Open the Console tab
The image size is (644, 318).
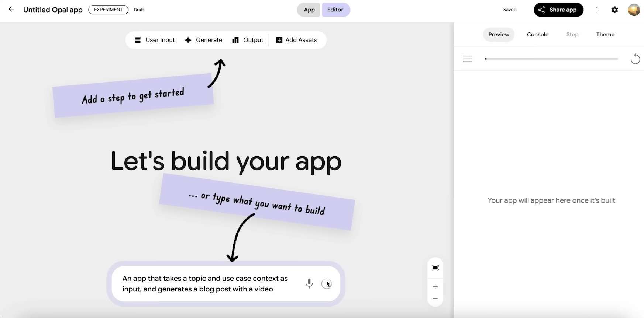538,35
